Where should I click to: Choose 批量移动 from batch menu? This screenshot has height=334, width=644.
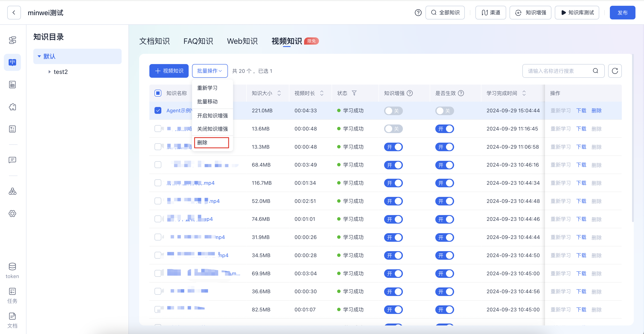[x=207, y=101]
